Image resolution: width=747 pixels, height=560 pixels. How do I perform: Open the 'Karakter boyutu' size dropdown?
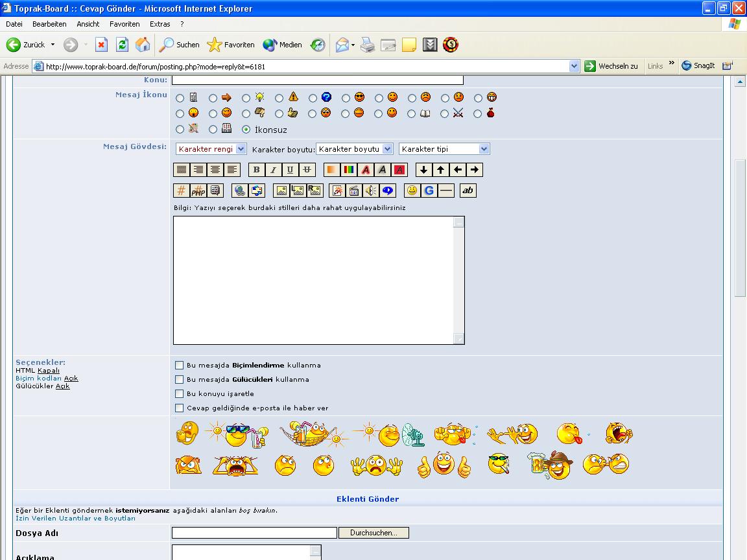tap(355, 149)
